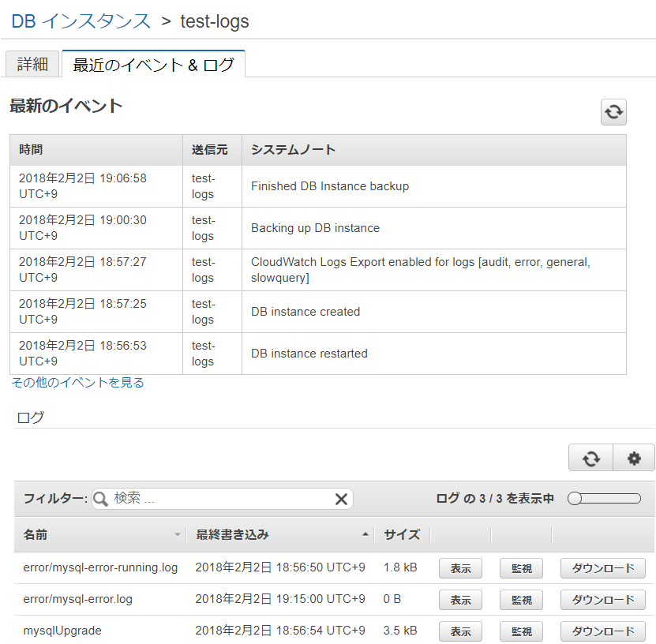This screenshot has width=656, height=644.
Task: Download error/mysql-error.log
Action: click(x=603, y=600)
